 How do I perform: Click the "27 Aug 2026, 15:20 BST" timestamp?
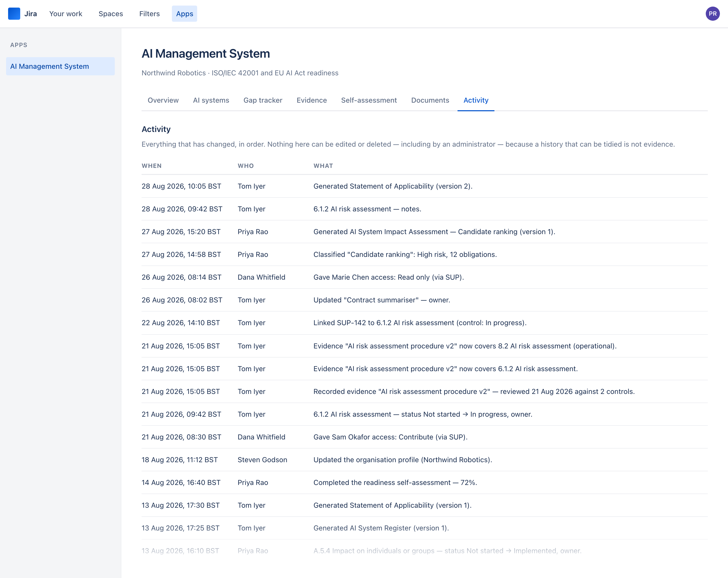click(x=181, y=232)
